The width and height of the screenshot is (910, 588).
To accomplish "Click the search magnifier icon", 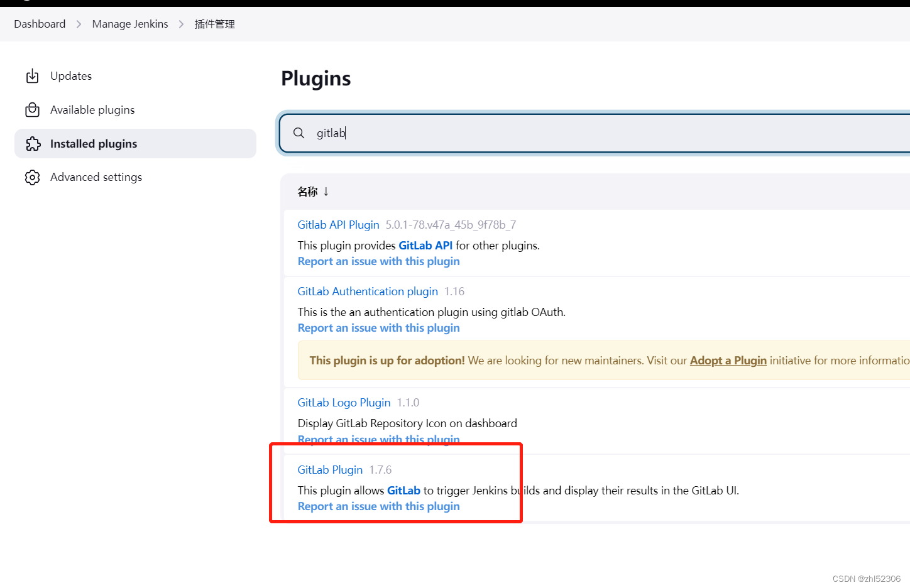I will (x=299, y=133).
